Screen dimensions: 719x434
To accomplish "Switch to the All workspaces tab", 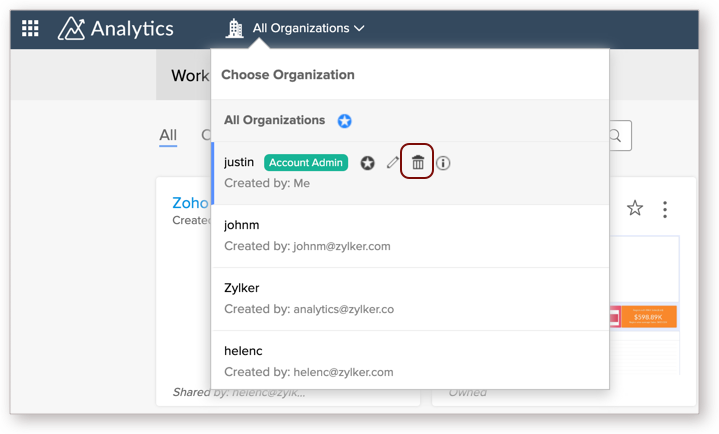I will click(168, 135).
